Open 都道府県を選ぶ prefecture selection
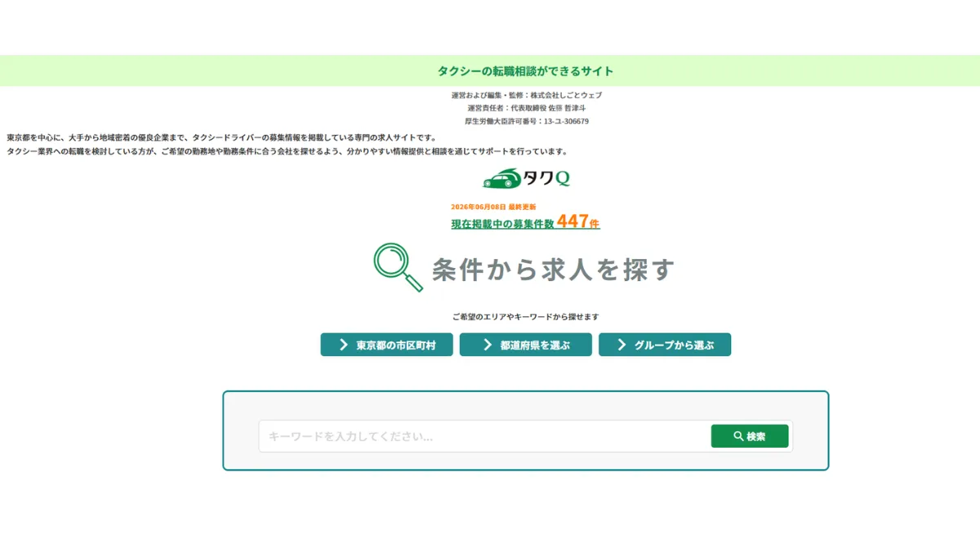Screen dimensions: 980x549 (x=525, y=345)
